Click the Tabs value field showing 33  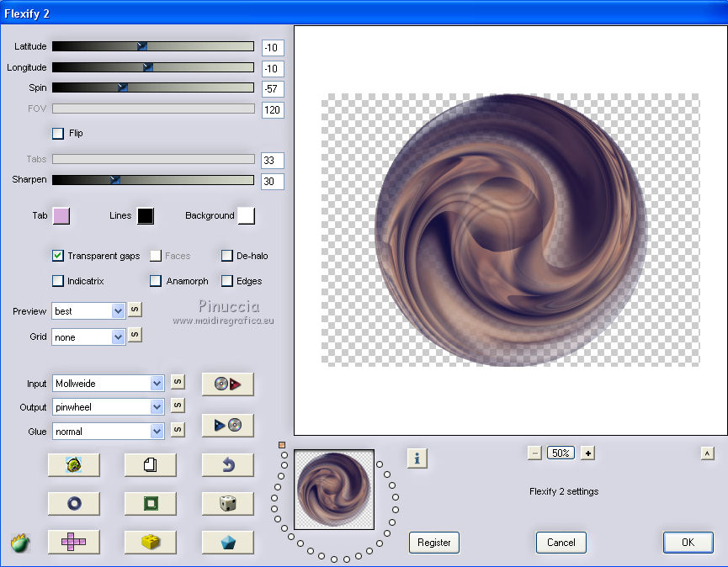pyautogui.click(x=273, y=161)
